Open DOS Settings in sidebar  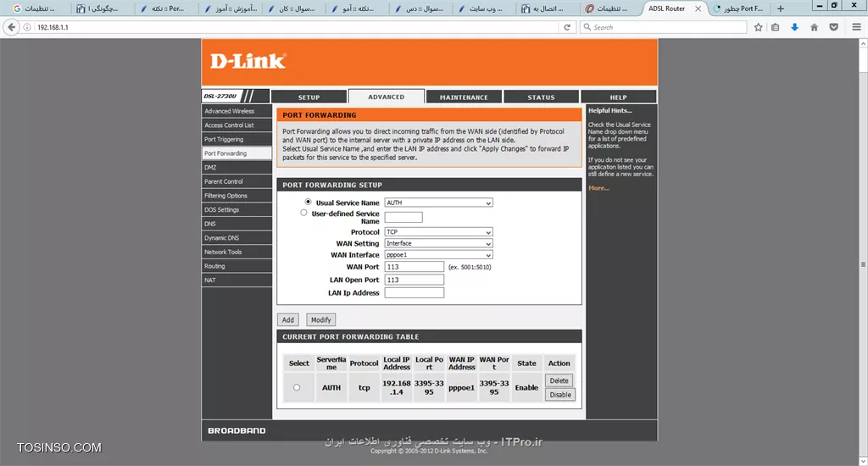coord(236,210)
